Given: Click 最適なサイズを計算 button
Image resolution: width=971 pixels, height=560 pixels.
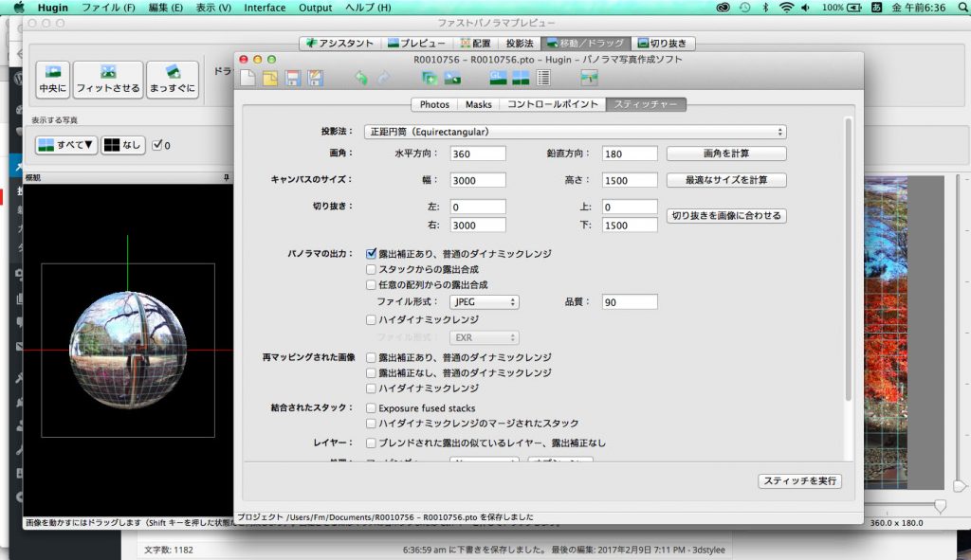Looking at the screenshot, I should click(726, 180).
